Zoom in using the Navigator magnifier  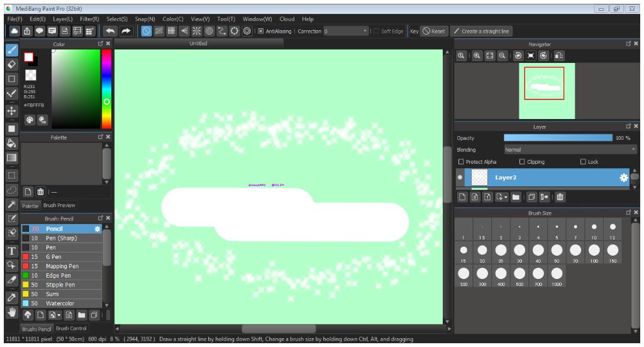coord(477,56)
